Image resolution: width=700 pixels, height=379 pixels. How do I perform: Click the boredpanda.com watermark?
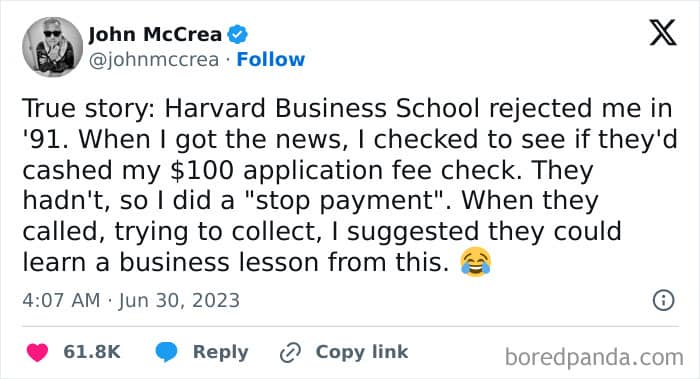click(594, 358)
